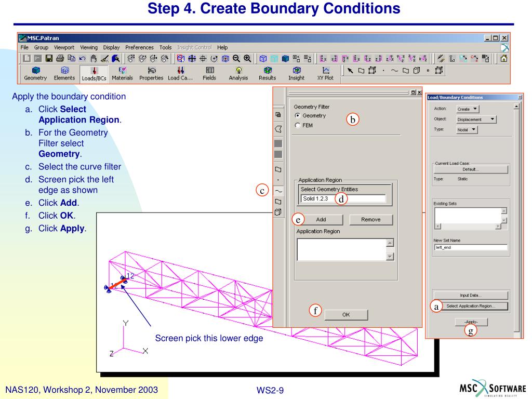Open the Properties application icon
Viewport: 532px width, 399px height.
[151, 74]
